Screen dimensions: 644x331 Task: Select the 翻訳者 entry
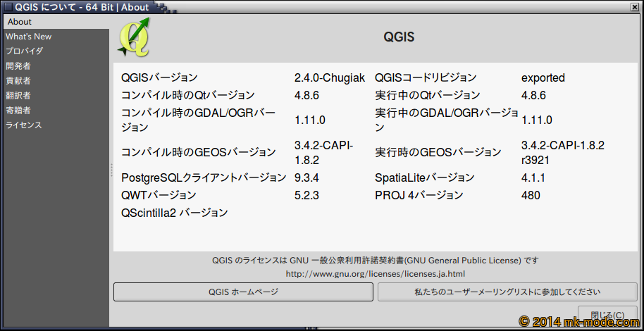point(18,96)
